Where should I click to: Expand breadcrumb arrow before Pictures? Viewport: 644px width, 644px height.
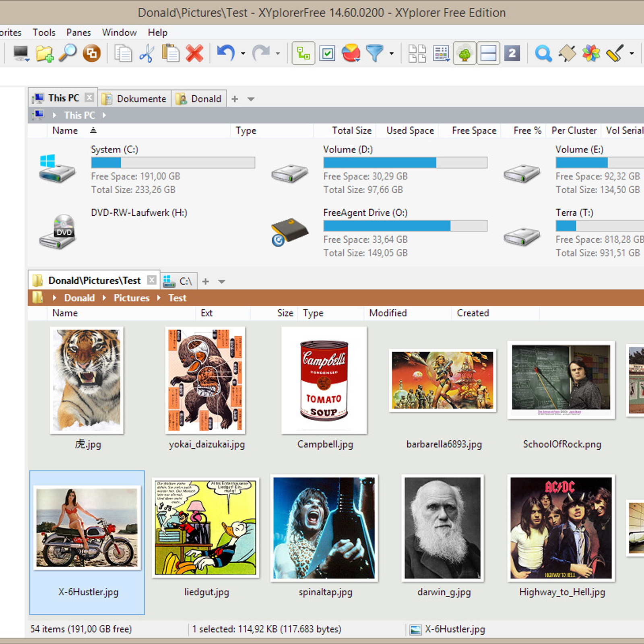tap(104, 298)
